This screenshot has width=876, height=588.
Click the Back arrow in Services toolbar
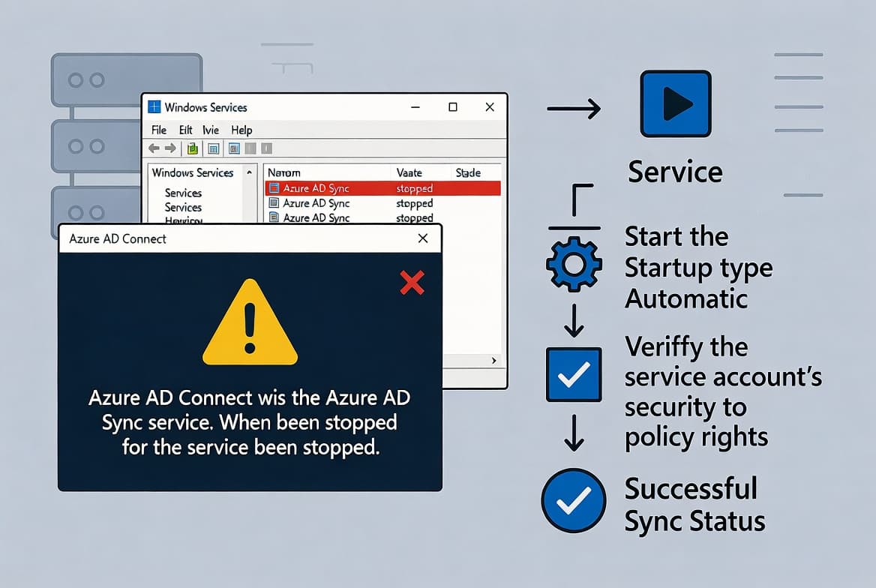(154, 148)
